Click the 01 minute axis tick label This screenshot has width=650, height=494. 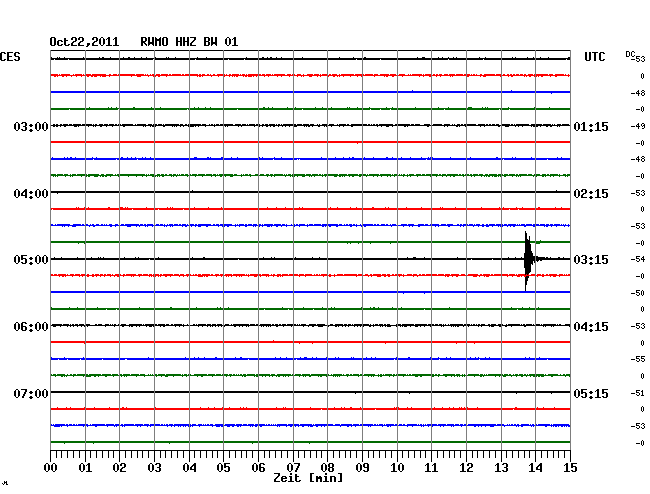click(x=85, y=468)
